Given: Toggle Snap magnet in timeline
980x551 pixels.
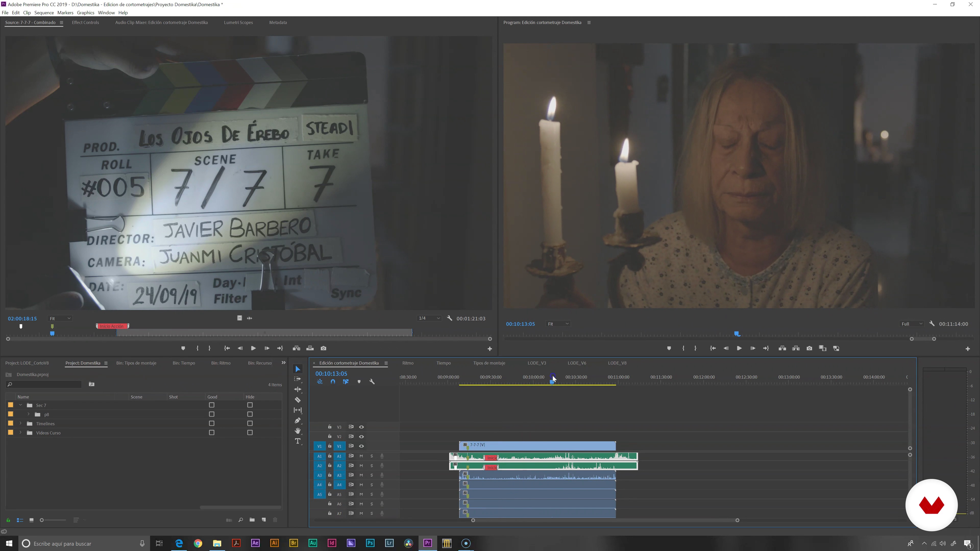Looking at the screenshot, I should pyautogui.click(x=333, y=381).
